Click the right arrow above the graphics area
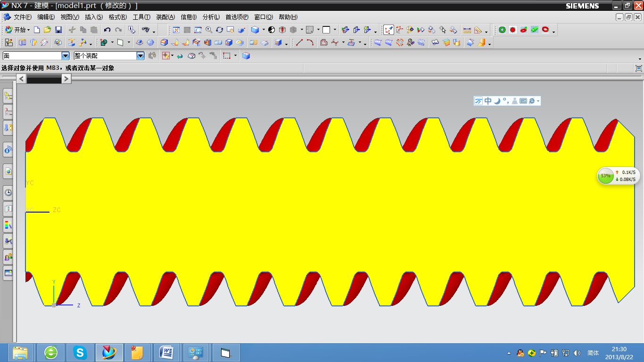Viewport: 644px width, 362px height. [66, 79]
